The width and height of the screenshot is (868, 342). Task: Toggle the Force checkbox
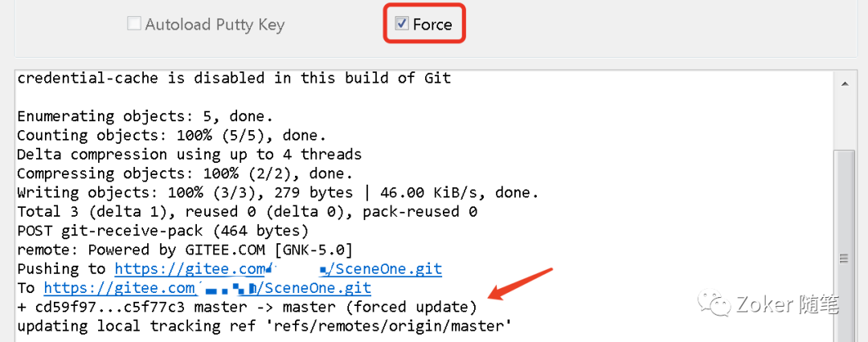402,25
